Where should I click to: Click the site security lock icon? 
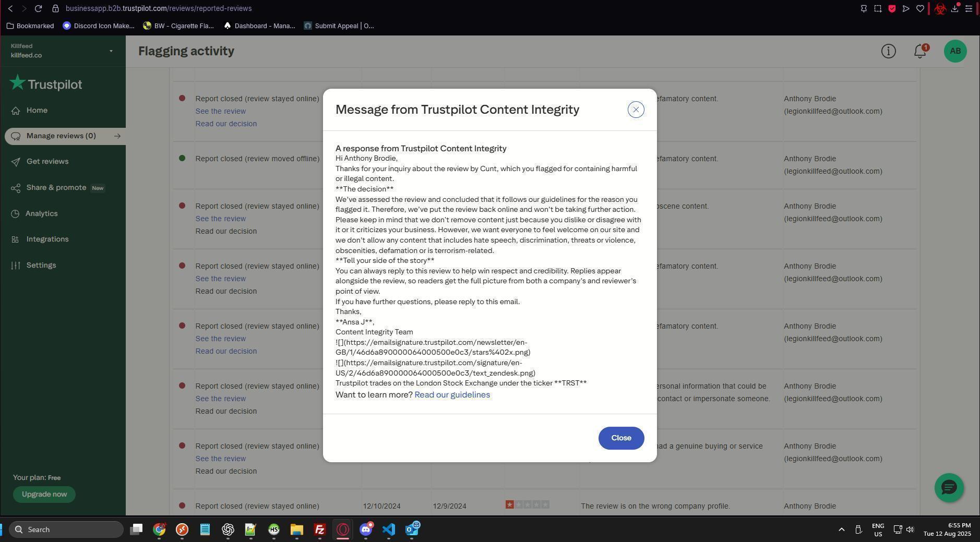click(55, 8)
